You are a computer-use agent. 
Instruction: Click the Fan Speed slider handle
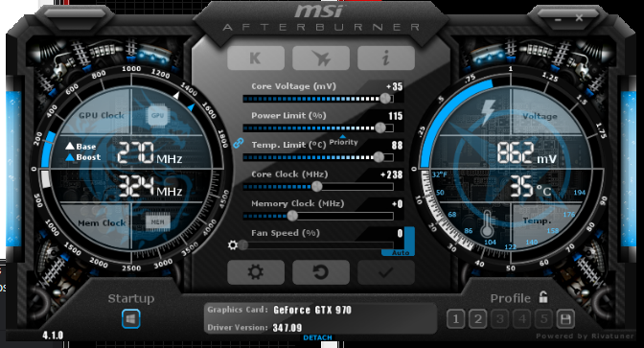(x=243, y=245)
